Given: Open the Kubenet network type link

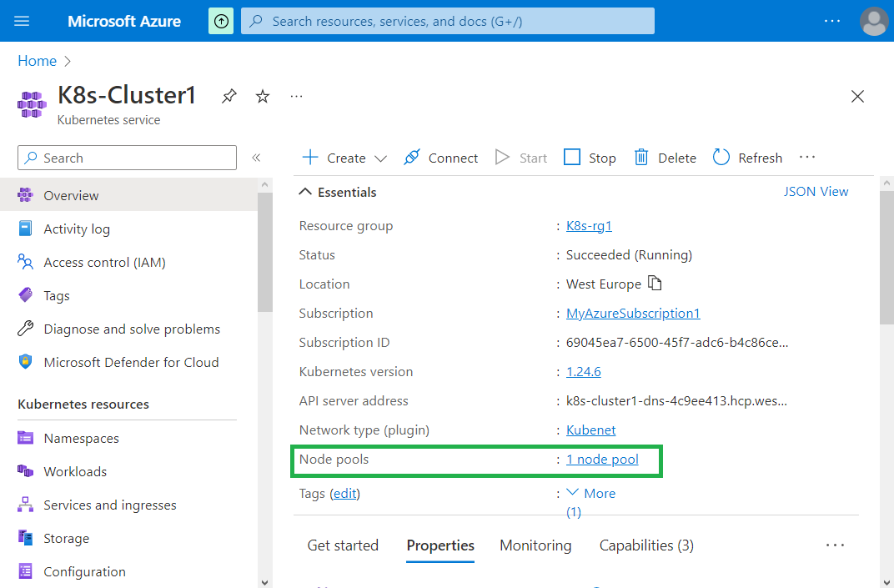Looking at the screenshot, I should click(x=590, y=430).
